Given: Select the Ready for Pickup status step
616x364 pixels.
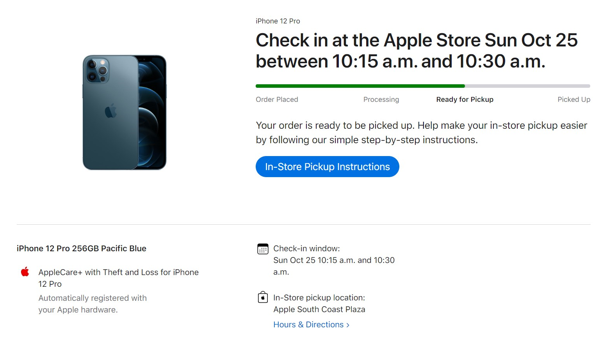Looking at the screenshot, I should [x=465, y=99].
